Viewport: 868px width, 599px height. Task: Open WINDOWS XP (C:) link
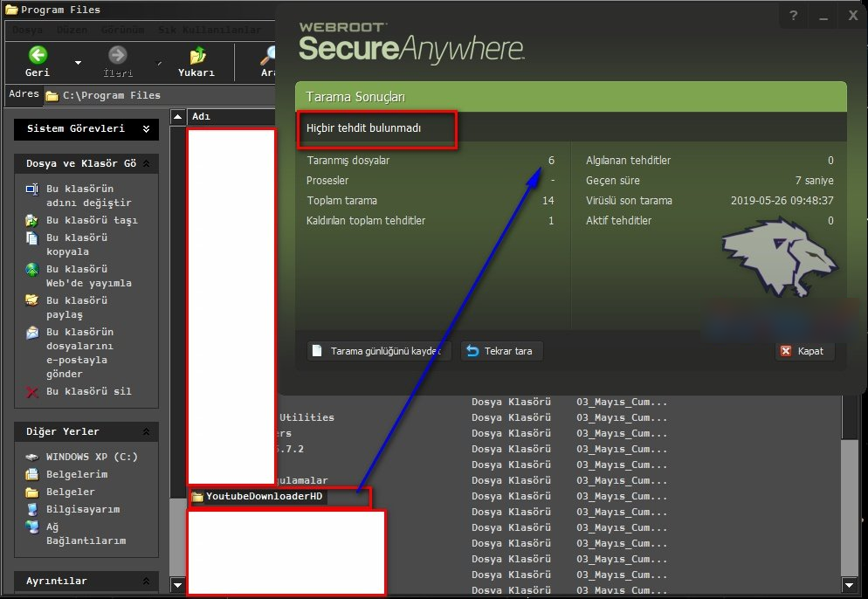92,457
